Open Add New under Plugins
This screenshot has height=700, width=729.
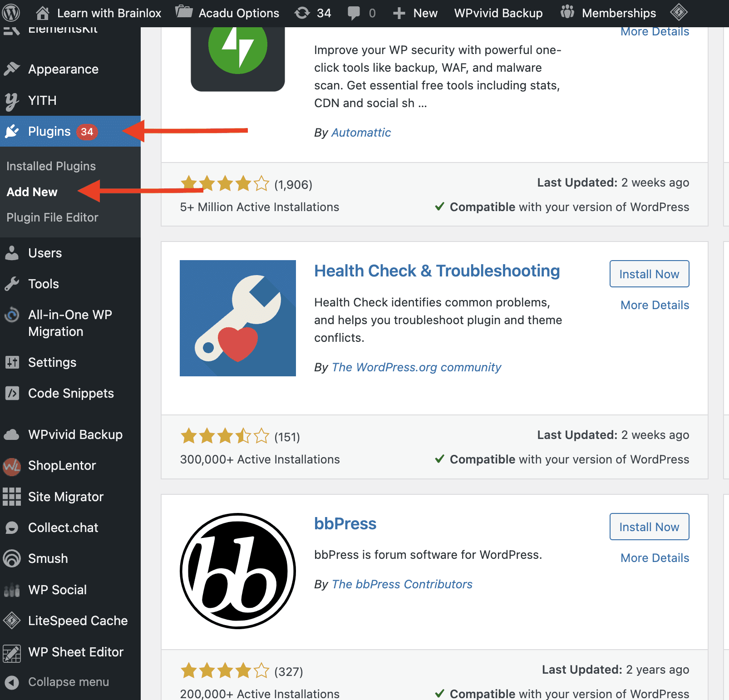(x=32, y=192)
